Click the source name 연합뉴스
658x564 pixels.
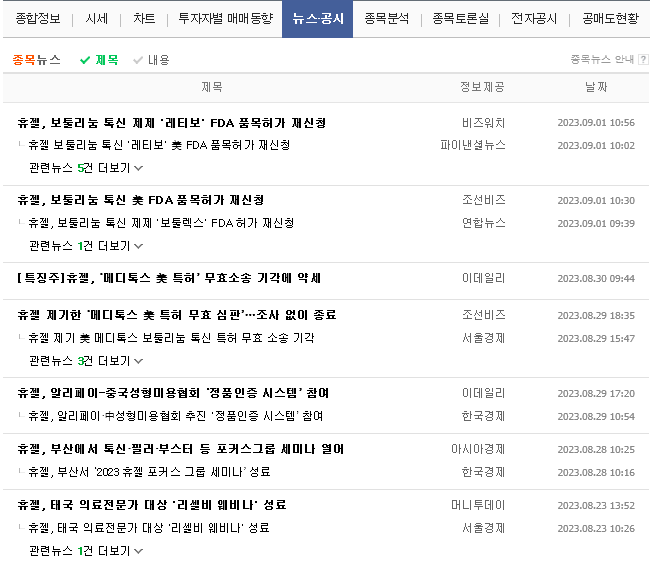point(483,223)
